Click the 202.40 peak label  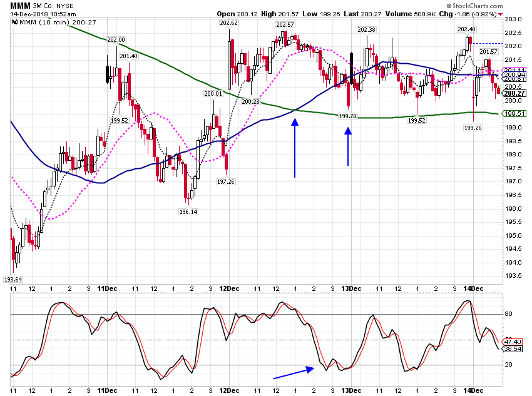point(466,29)
